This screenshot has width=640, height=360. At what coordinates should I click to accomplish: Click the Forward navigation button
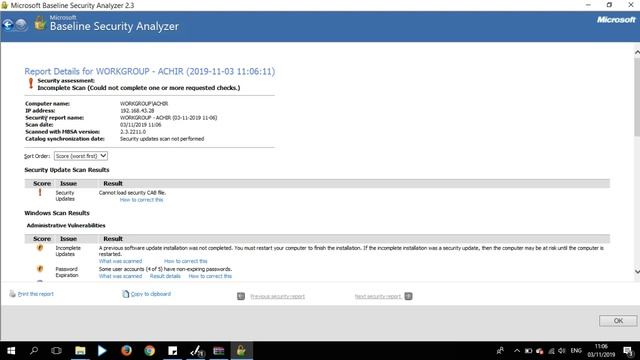point(21,25)
